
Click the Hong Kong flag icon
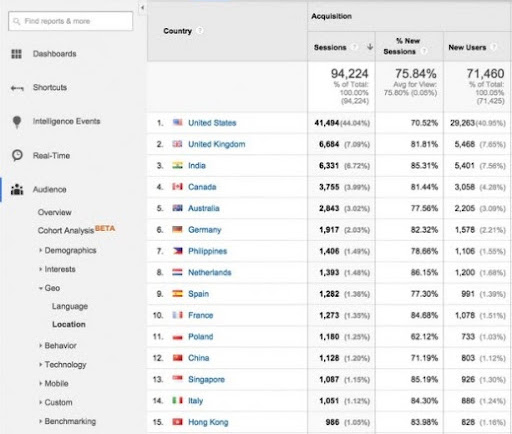pyautogui.click(x=177, y=422)
